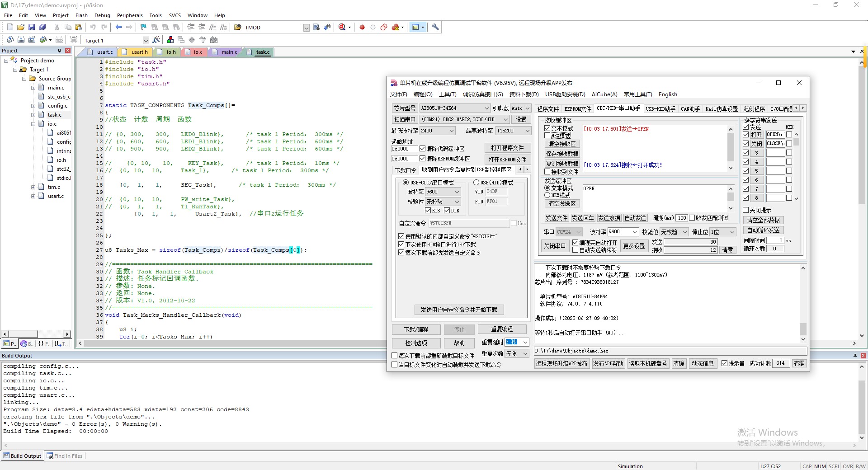Click Manage Run-Time Environment diamond icon
The image size is (868, 470).
192,40
